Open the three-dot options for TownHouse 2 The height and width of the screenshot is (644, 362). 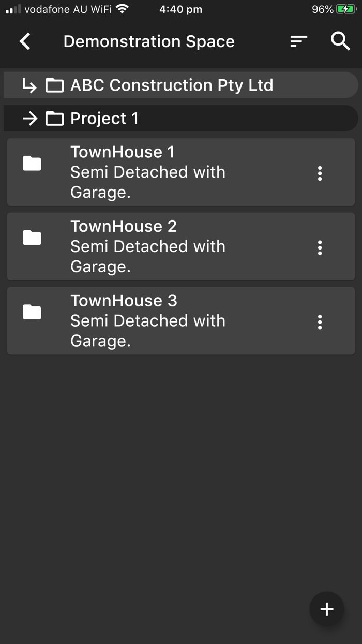[x=320, y=247]
